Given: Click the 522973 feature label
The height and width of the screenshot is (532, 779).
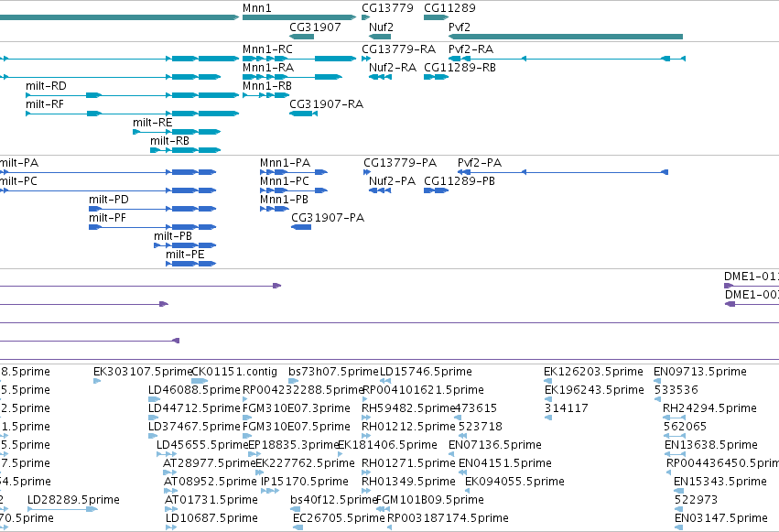Looking at the screenshot, I should (696, 500).
